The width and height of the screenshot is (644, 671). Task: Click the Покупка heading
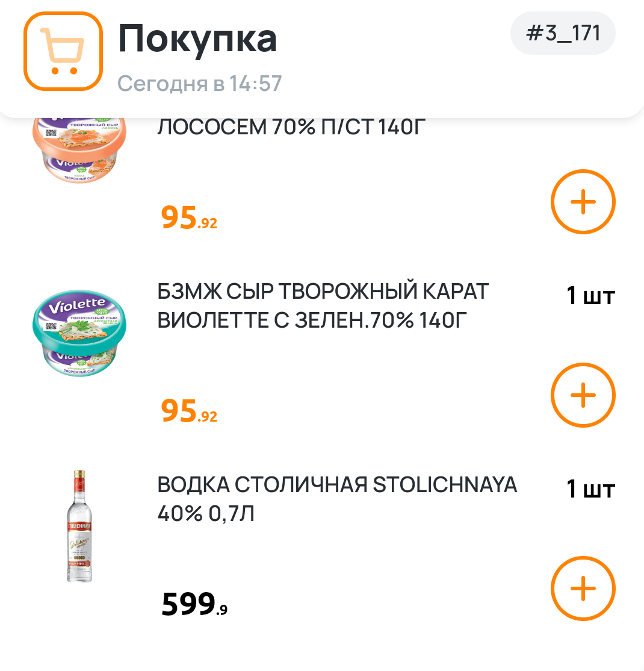[197, 39]
